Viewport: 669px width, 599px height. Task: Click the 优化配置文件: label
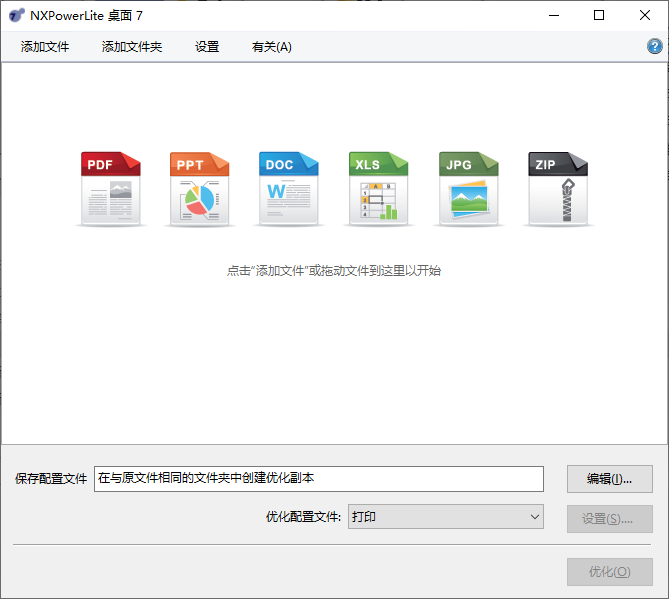pyautogui.click(x=303, y=517)
